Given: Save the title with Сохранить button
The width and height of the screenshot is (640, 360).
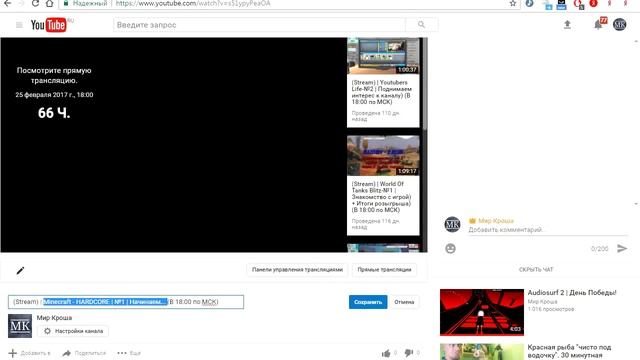Looking at the screenshot, I should pyautogui.click(x=368, y=302).
